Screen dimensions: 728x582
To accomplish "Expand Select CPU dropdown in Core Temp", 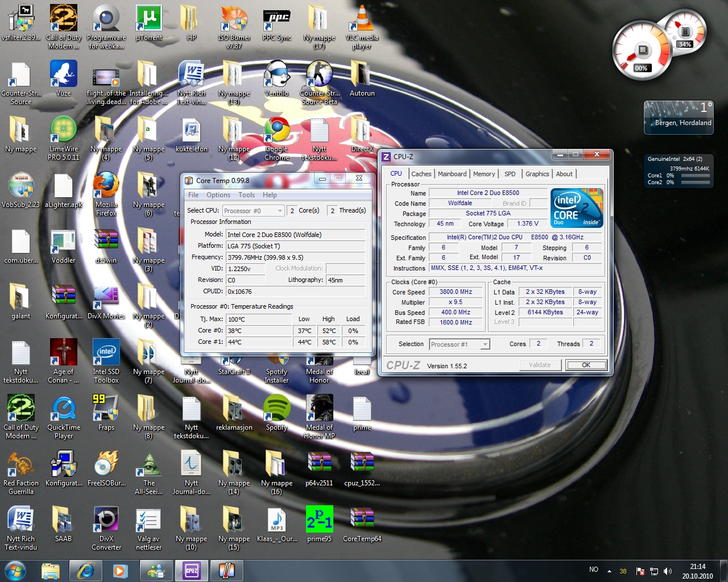I will (253, 211).
